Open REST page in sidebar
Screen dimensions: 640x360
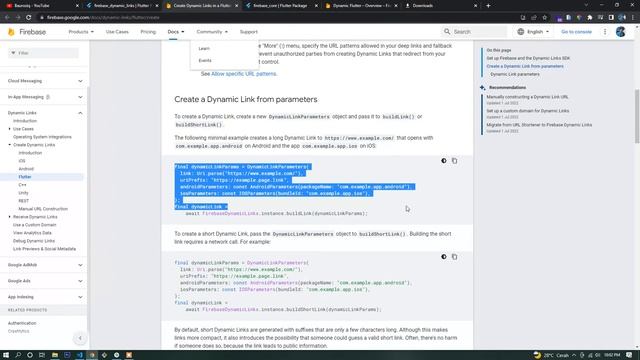[24, 201]
